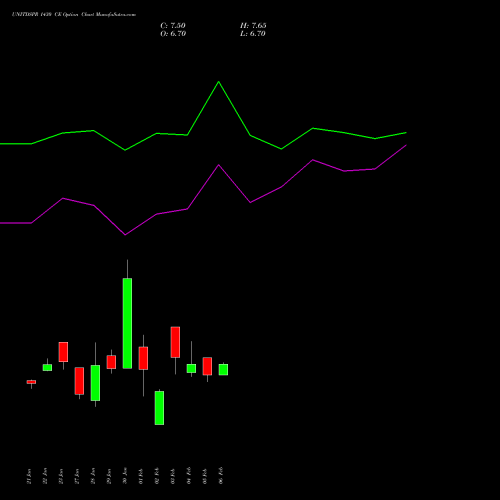The height and width of the screenshot is (500, 500).
Task: Click the '21 Jan' date axis label
Action: point(29,476)
